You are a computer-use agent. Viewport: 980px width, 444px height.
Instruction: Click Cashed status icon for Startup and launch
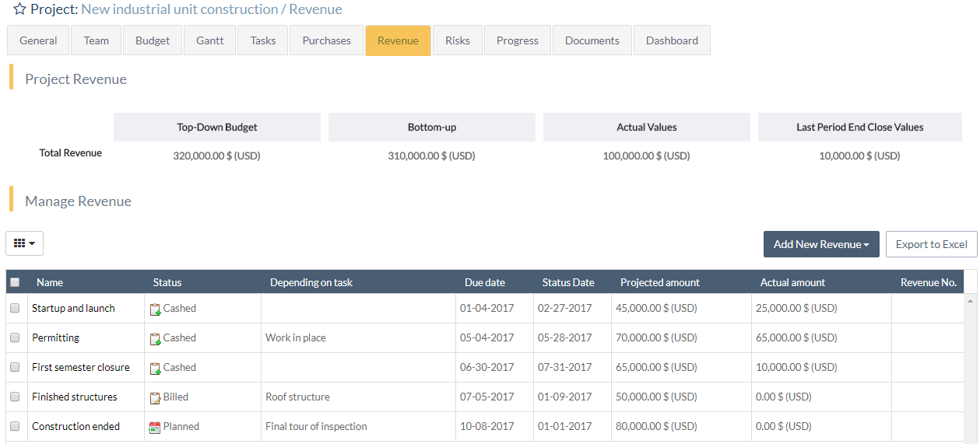[155, 309]
